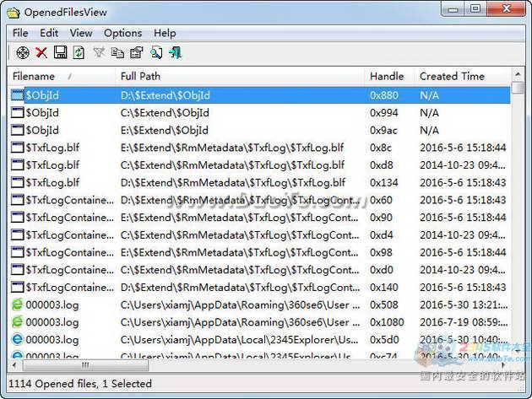
Task: Click IE icon of handle 0x5d0 row
Action: tap(17, 340)
